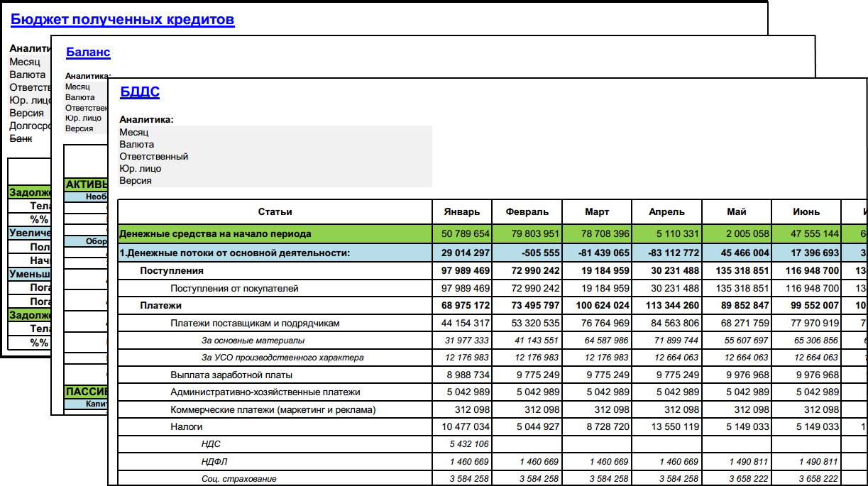
Task: Select the 'Поступления от покупателей' row label
Action: click(234, 288)
